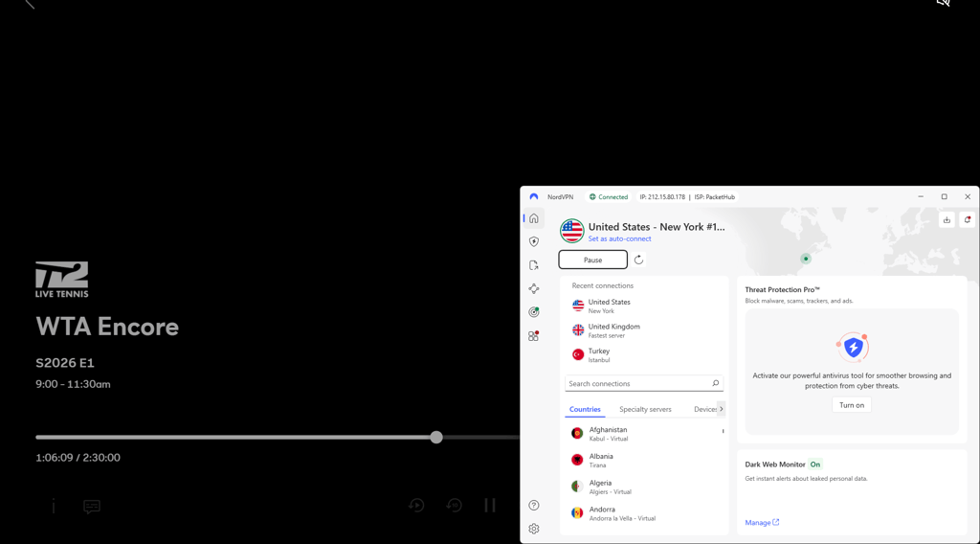Select Albania from the countries list
The width and height of the screenshot is (980, 544).
click(x=644, y=461)
